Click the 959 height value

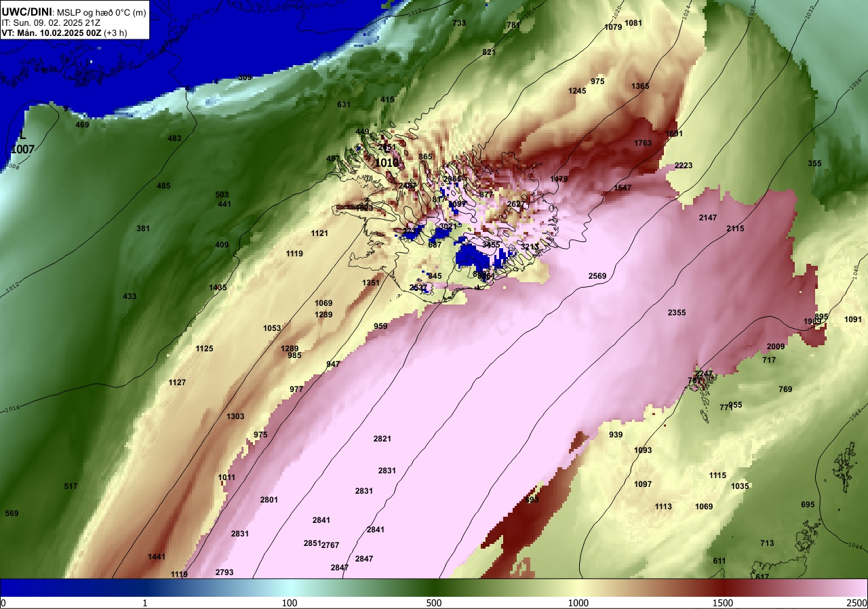coord(380,326)
